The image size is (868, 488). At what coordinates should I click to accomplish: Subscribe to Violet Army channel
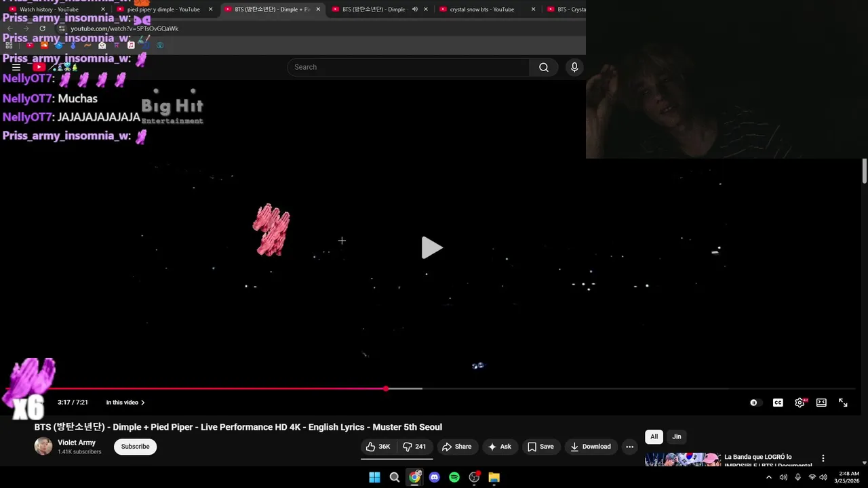click(x=135, y=447)
